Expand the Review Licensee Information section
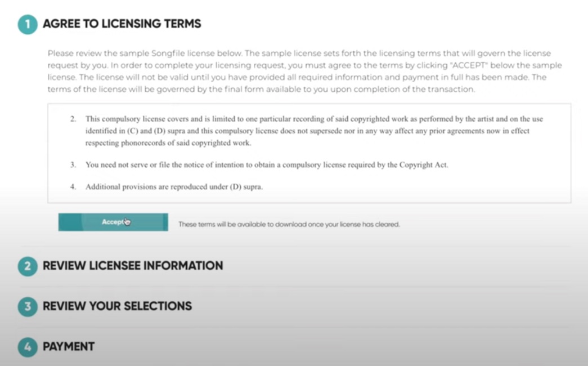 point(133,266)
